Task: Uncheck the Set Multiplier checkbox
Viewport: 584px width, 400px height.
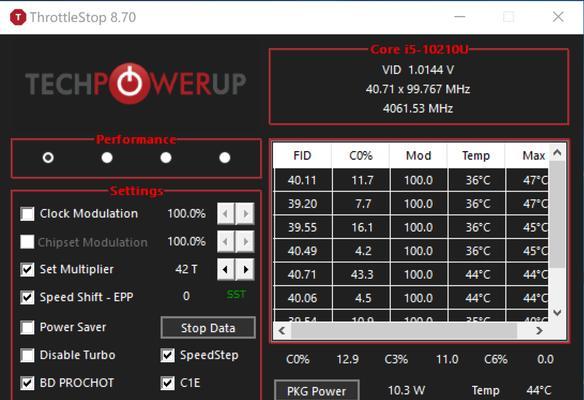Action: (27, 269)
